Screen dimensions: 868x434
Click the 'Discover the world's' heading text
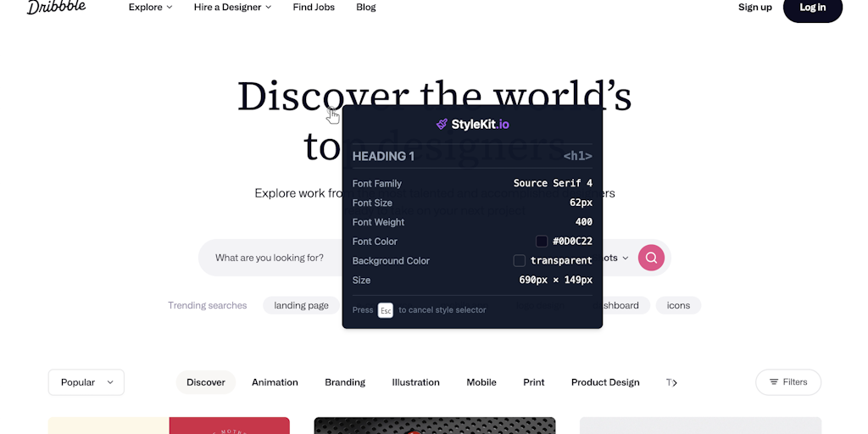pos(435,97)
